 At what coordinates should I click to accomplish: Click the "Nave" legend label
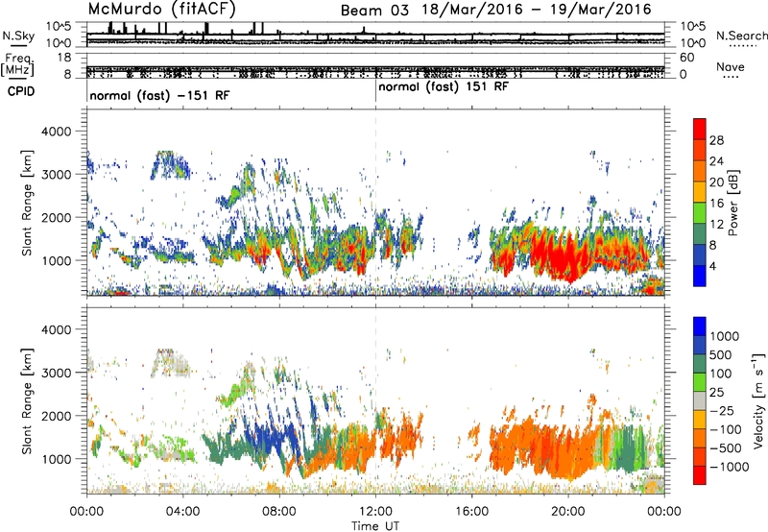(731, 66)
